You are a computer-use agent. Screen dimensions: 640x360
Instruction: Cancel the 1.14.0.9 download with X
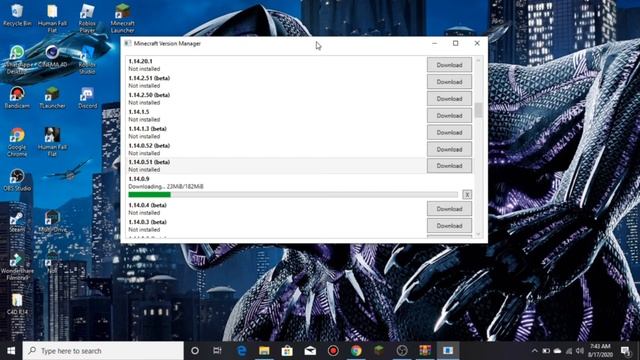(467, 195)
